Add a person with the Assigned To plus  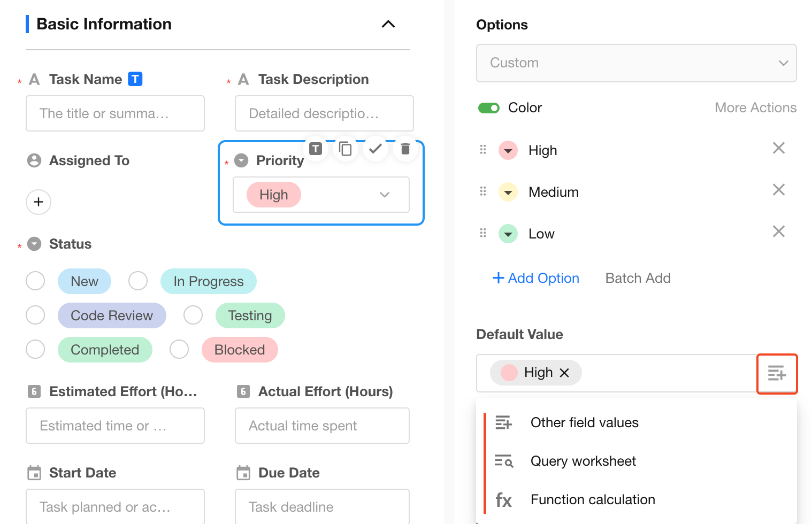pyautogui.click(x=39, y=202)
